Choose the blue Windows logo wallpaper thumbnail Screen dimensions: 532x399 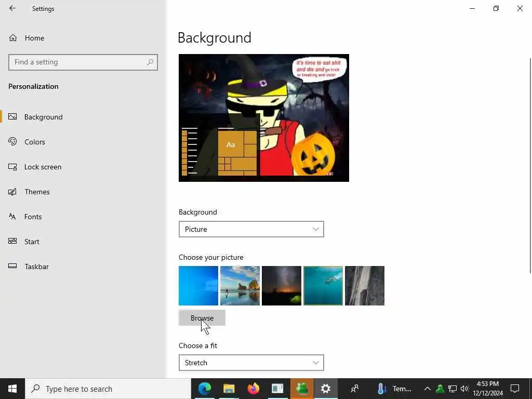click(x=198, y=286)
